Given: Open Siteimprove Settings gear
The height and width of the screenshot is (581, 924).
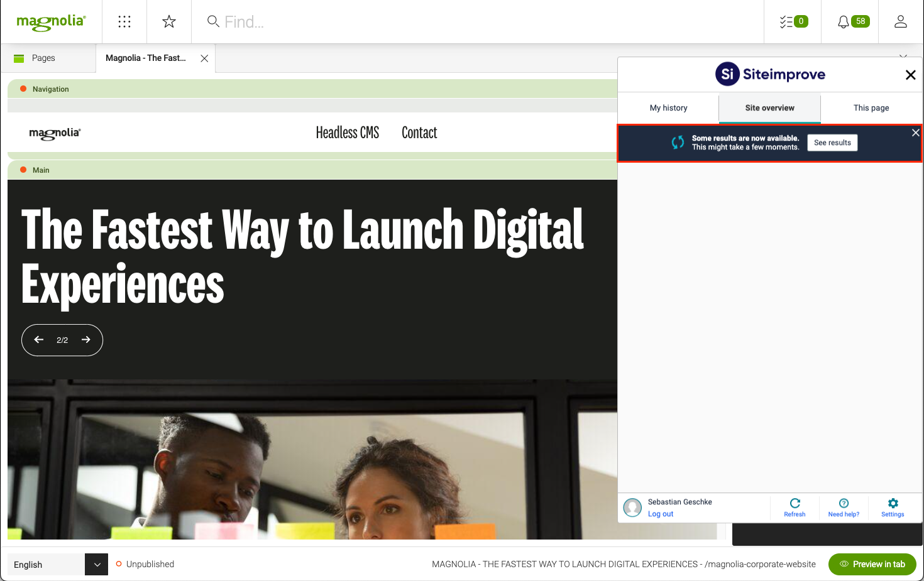Looking at the screenshot, I should 893,508.
